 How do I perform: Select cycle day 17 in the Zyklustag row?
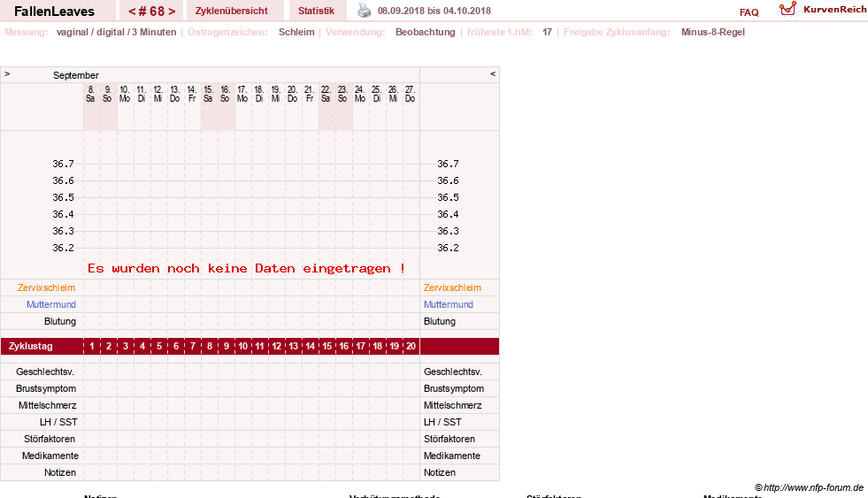click(x=360, y=346)
